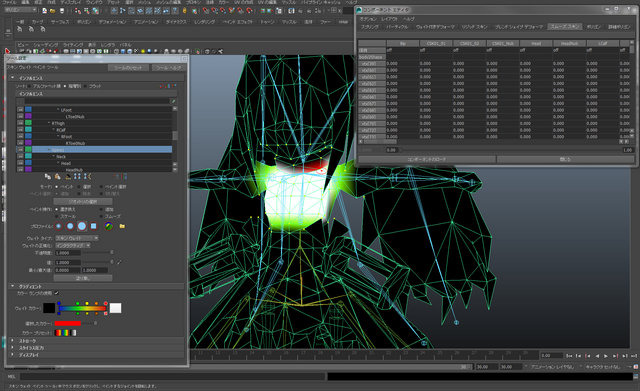Expand the Stylus Pressure section
Image resolution: width=640 pixels, height=391 pixels.
[12, 348]
